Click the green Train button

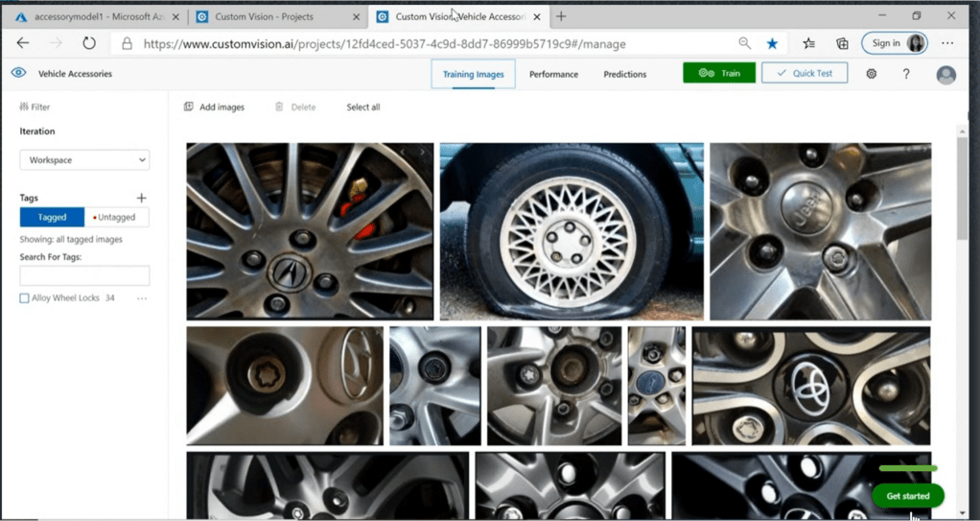(718, 73)
